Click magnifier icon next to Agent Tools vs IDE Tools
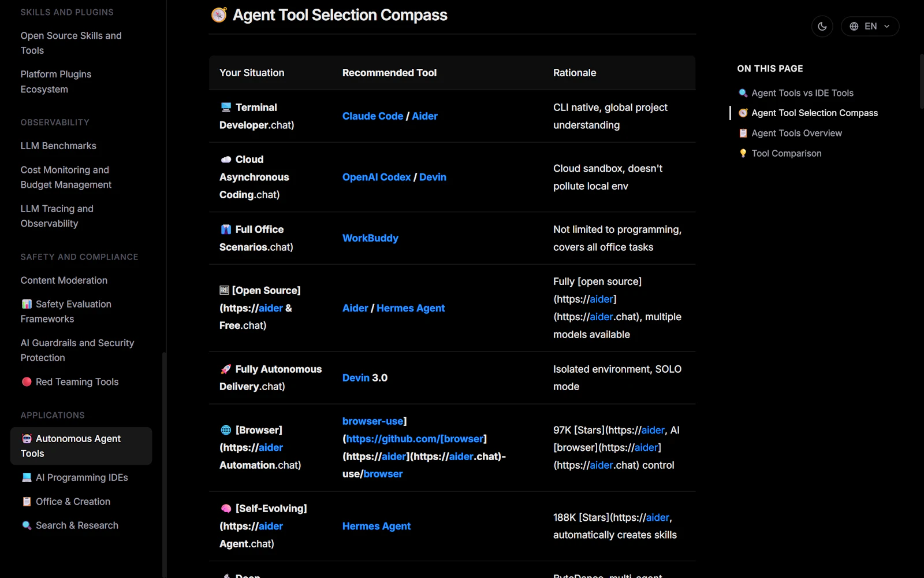 pyautogui.click(x=743, y=93)
